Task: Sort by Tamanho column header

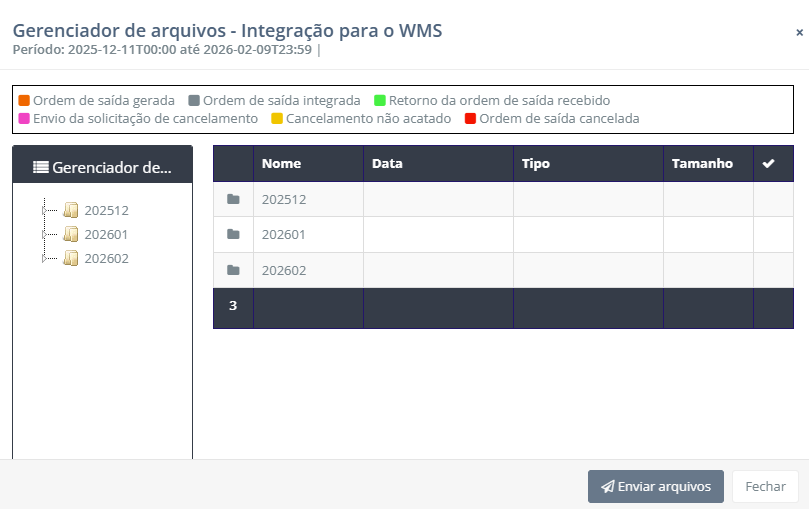Action: [x=702, y=164]
